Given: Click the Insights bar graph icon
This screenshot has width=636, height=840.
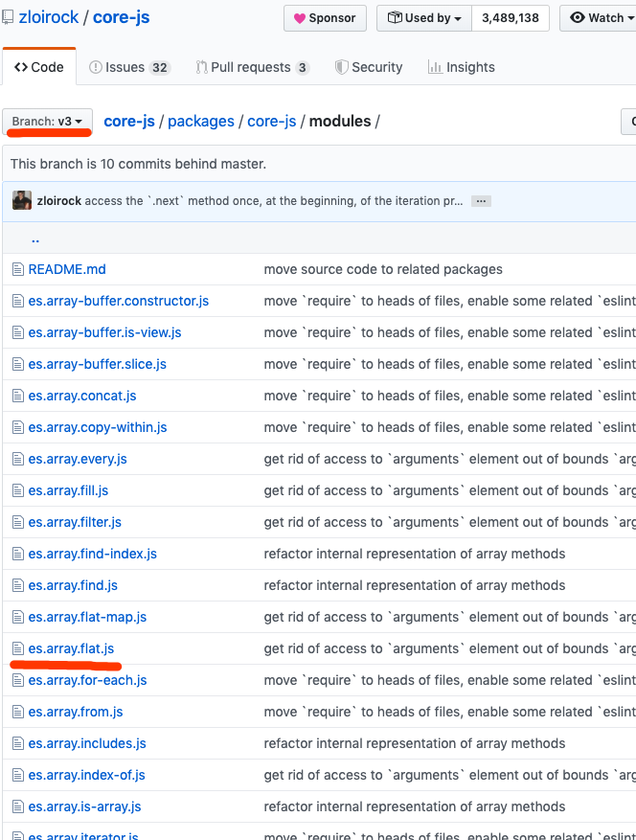Looking at the screenshot, I should (435, 67).
